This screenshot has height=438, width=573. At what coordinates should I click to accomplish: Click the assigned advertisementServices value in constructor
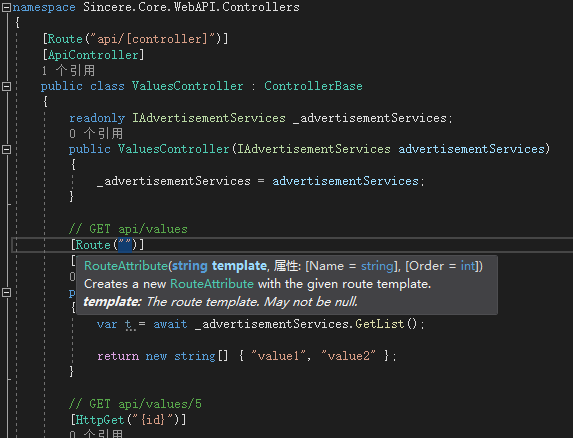point(345,181)
